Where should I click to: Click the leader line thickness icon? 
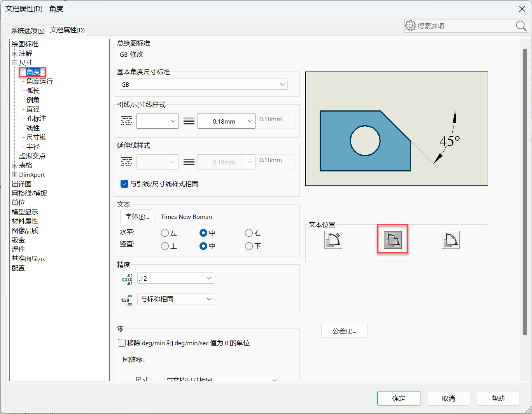point(189,121)
